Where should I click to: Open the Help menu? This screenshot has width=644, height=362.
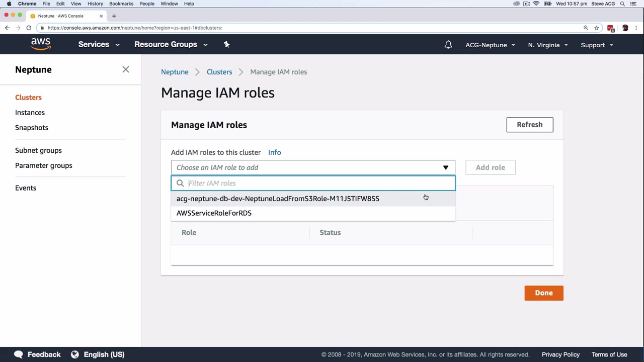(x=189, y=4)
